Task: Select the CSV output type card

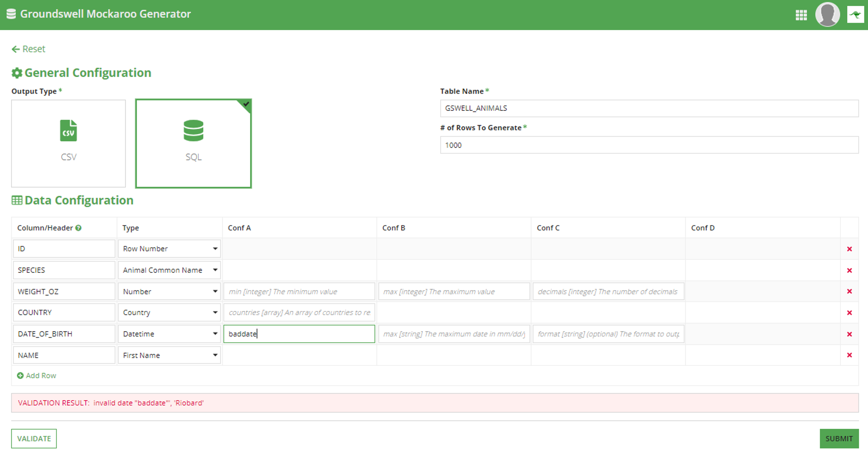Action: (x=68, y=143)
